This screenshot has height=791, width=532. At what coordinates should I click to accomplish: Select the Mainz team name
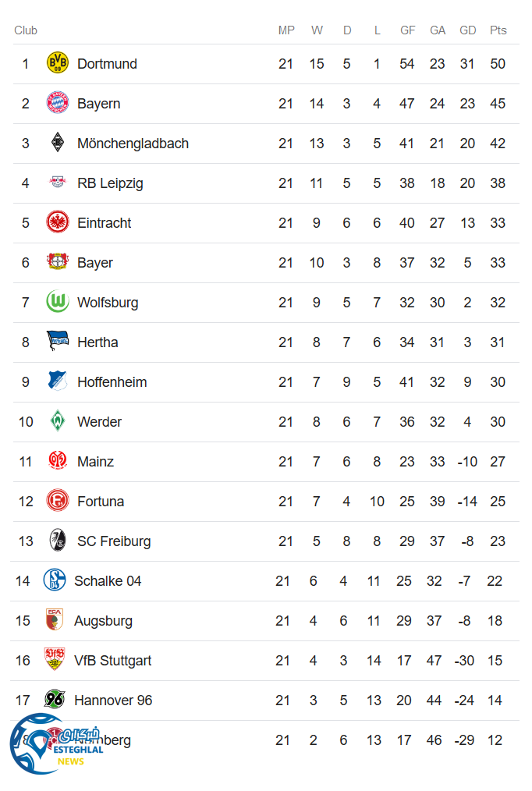click(95, 462)
